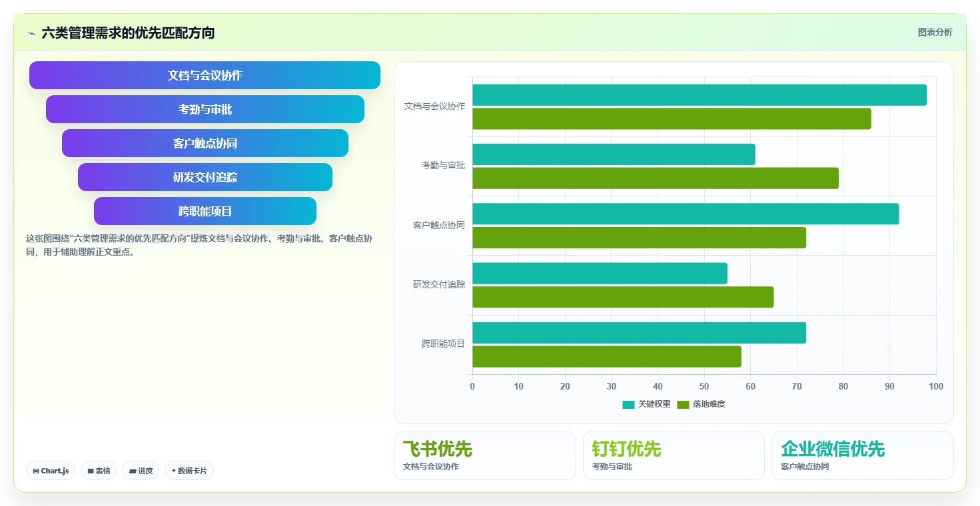This screenshot has width=980, height=506.
Task: Click 跨职能项目 teal 关键权重 bar
Action: coord(639,333)
